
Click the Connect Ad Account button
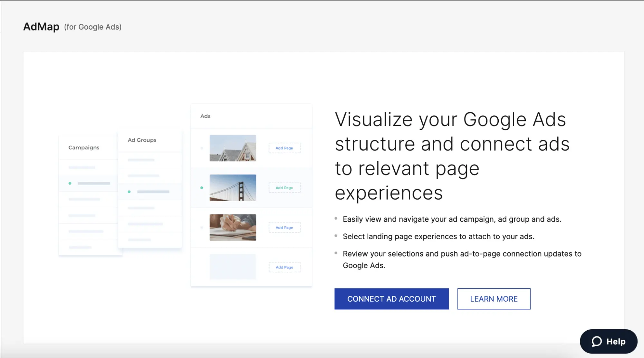coord(391,299)
